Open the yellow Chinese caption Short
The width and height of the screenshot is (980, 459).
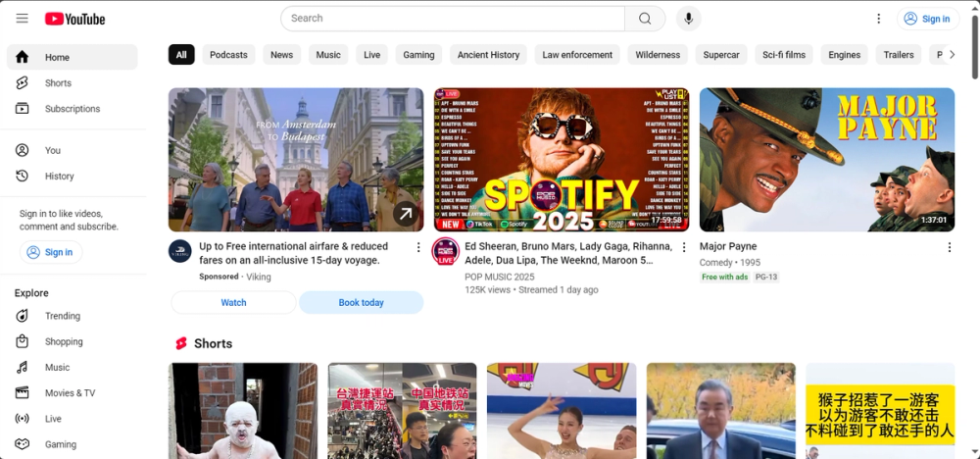click(x=880, y=411)
